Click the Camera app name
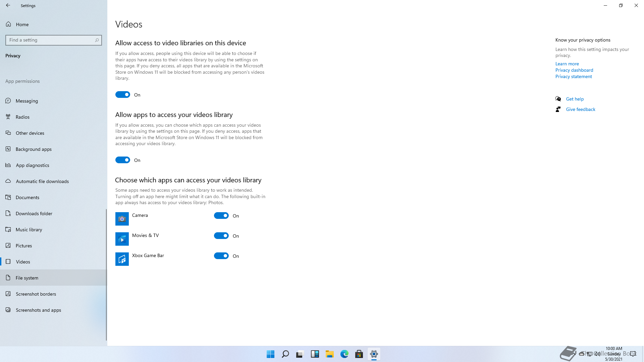Image resolution: width=644 pixels, height=362 pixels. (x=140, y=215)
